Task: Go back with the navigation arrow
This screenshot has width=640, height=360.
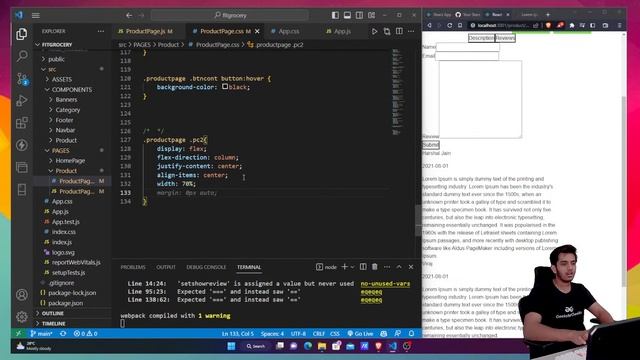Action: (129, 16)
